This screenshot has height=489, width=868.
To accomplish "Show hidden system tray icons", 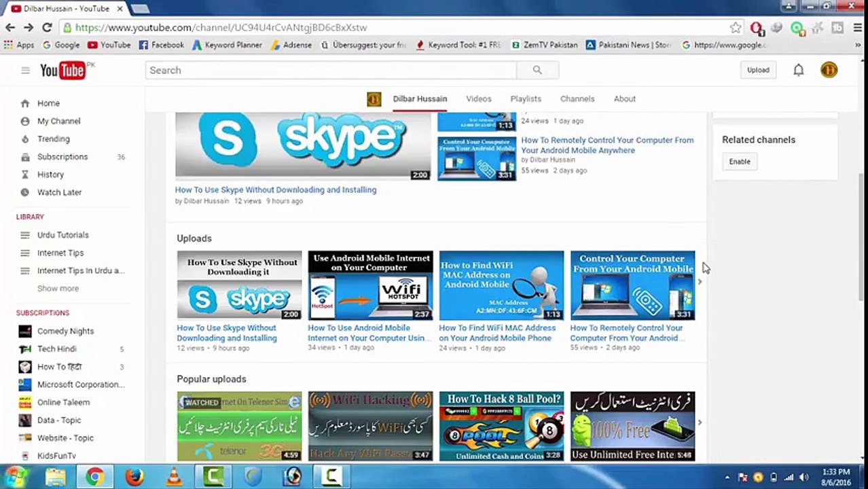I will coord(727,477).
